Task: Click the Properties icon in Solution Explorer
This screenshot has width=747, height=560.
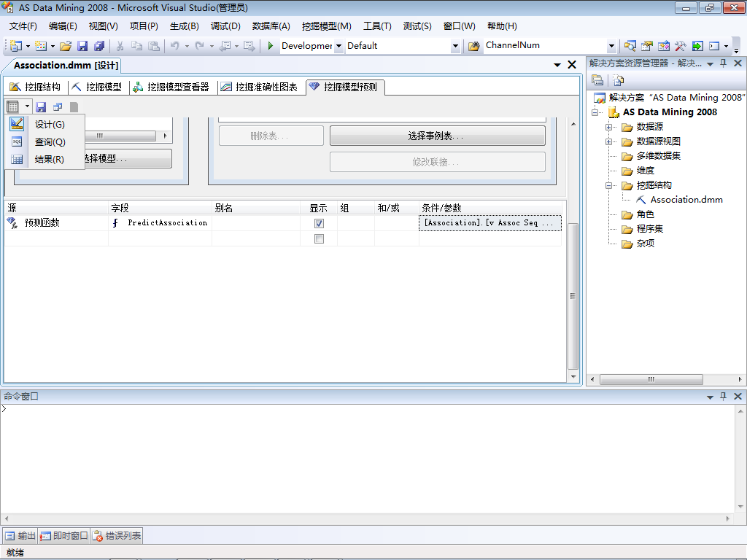Action: tap(597, 80)
